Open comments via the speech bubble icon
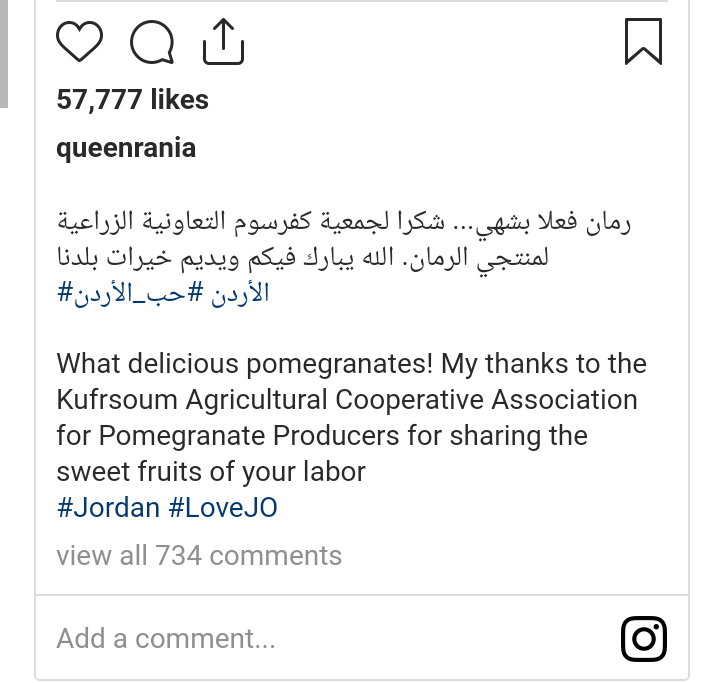 coord(152,43)
